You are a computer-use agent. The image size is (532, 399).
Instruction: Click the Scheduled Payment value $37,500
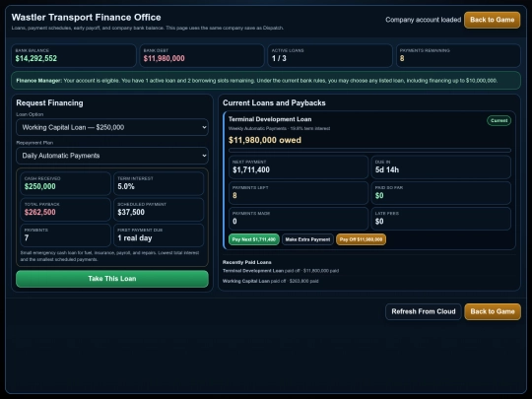(131, 212)
